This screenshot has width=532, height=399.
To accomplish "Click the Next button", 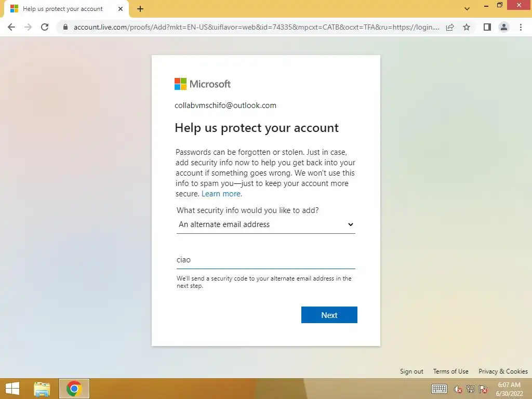I will click(329, 315).
